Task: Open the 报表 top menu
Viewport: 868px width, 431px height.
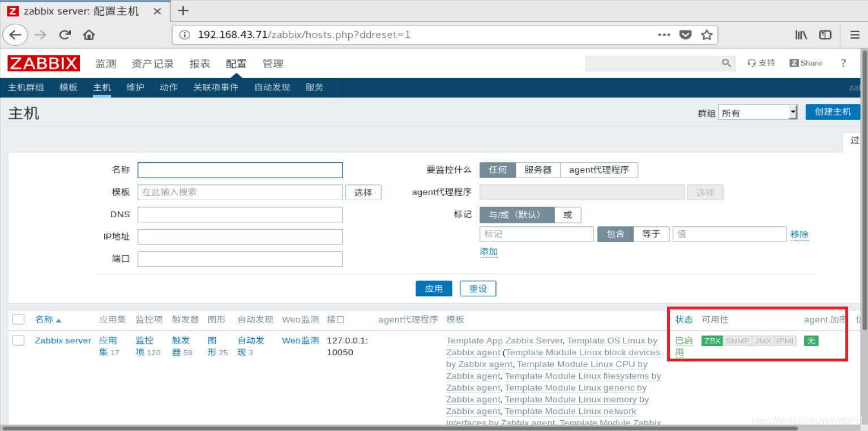Action: (x=200, y=64)
